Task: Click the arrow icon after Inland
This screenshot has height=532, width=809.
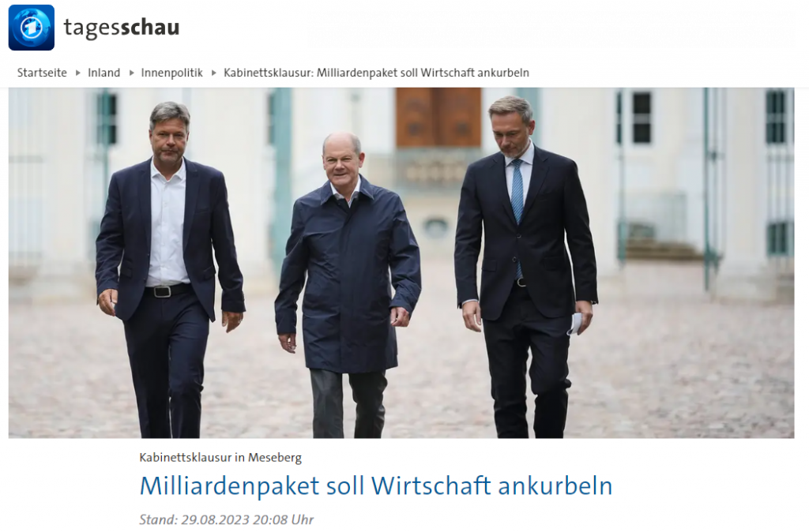Action: (x=131, y=73)
